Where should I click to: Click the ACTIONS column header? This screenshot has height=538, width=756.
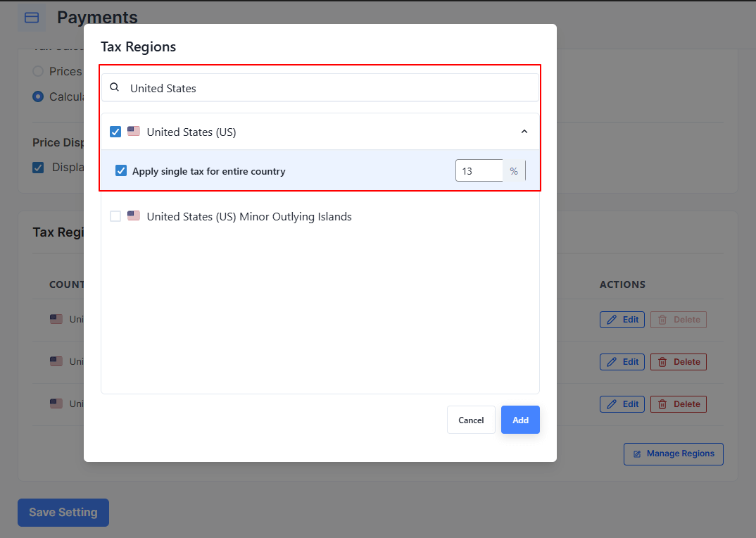(622, 284)
